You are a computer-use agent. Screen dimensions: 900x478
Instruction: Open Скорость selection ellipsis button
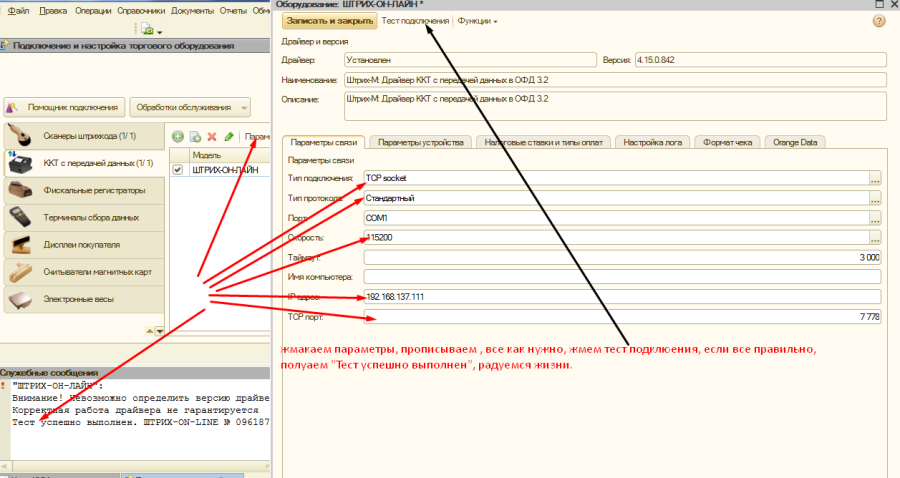tap(875, 237)
